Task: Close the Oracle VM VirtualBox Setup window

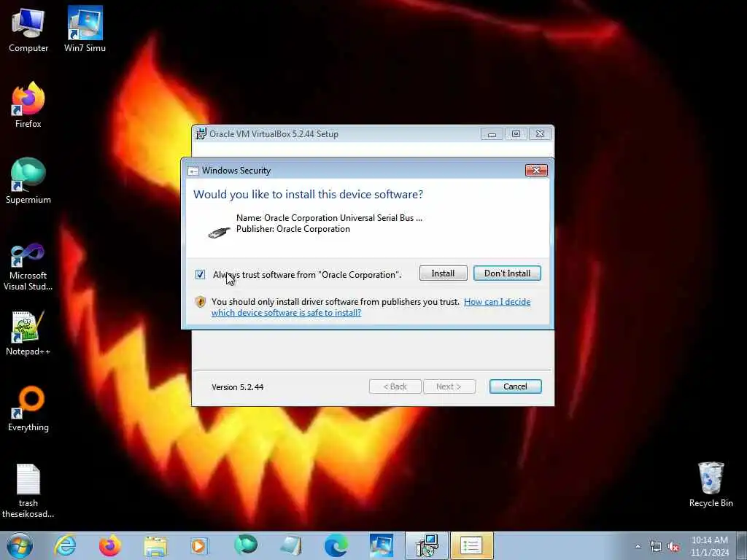Action: pos(540,134)
